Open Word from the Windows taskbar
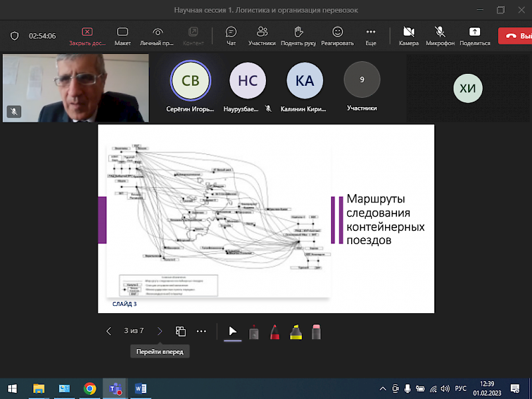Image resolution: width=532 pixels, height=399 pixels. click(140, 388)
